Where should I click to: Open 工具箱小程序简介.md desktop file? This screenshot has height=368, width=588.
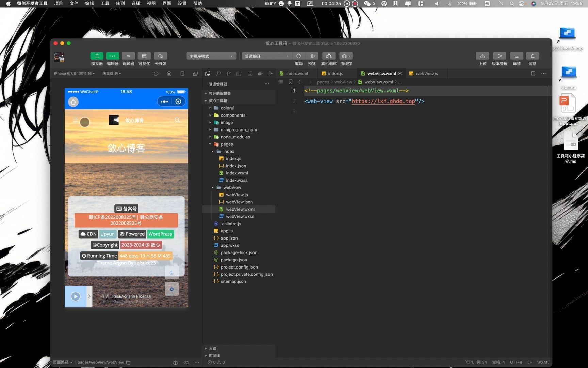point(571,147)
